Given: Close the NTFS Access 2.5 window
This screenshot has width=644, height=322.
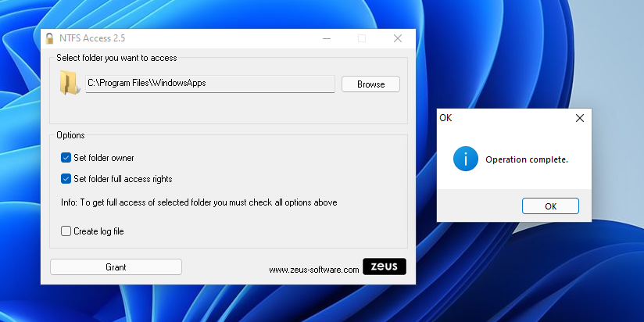Looking at the screenshot, I should click(x=398, y=38).
